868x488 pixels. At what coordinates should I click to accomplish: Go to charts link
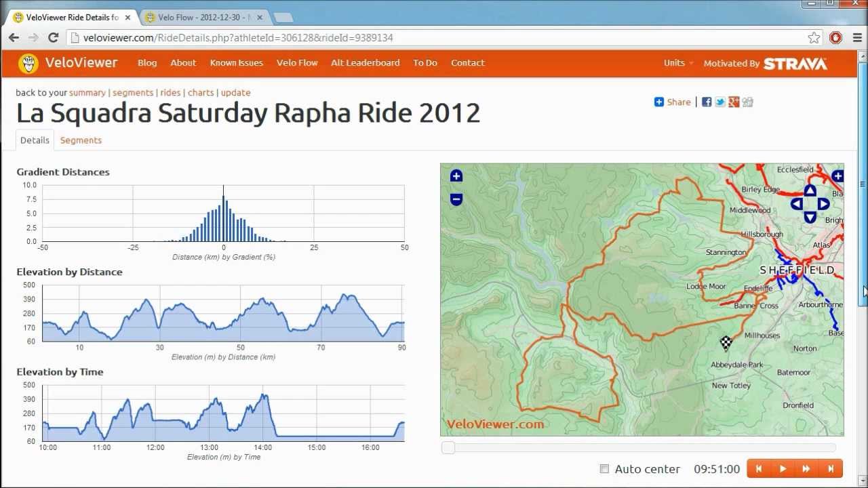(201, 93)
